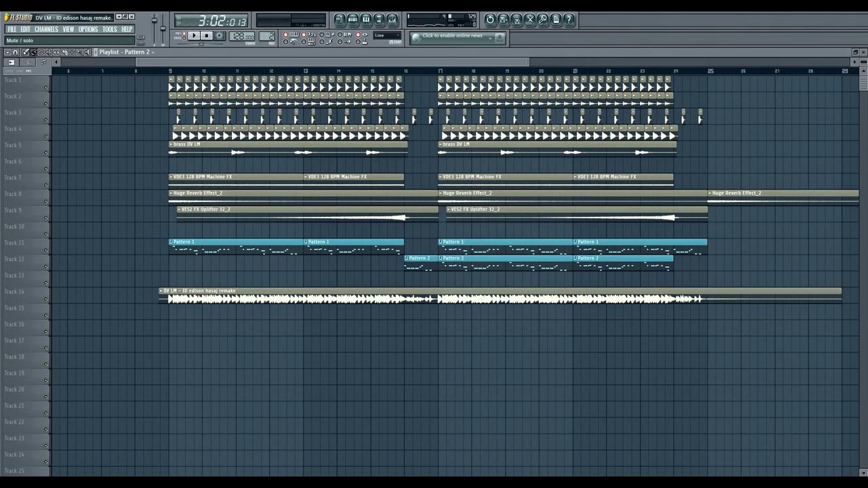This screenshot has width=868, height=488.
Task: Mute Track 5 using its dot toggle
Action: coord(46,152)
